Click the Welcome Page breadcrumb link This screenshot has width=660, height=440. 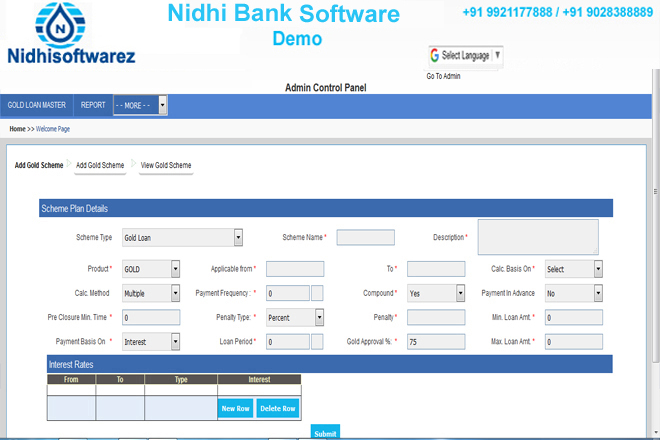(53, 129)
